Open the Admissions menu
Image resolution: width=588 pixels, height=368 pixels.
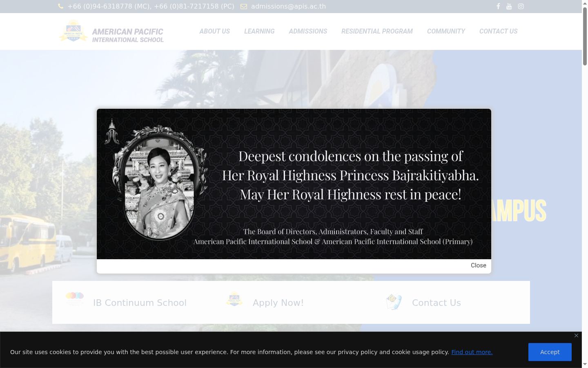308,31
